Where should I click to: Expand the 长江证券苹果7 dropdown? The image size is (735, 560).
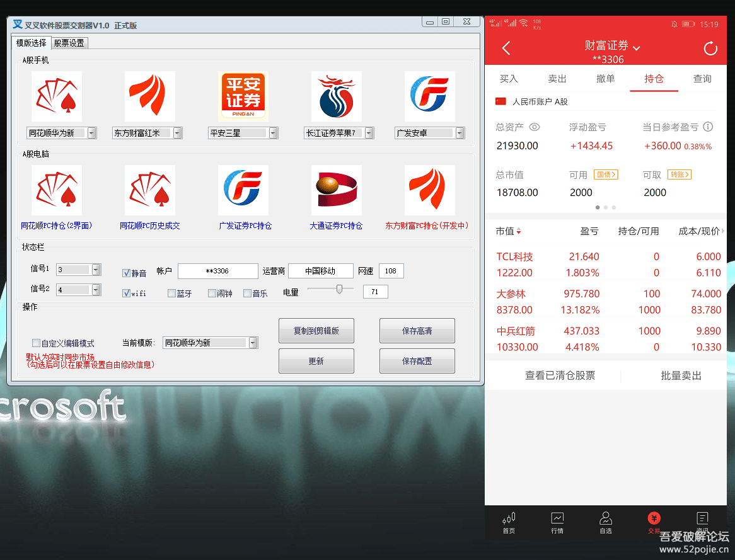(369, 133)
